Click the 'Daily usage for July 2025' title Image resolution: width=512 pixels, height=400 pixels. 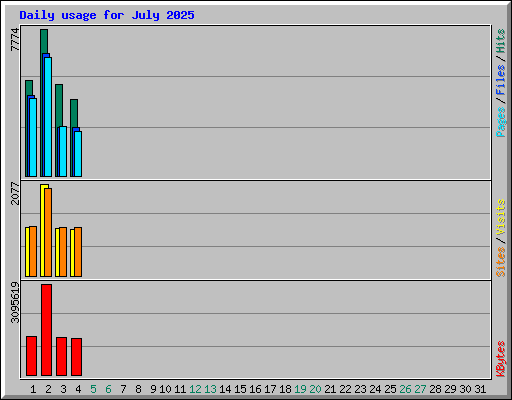click(107, 15)
